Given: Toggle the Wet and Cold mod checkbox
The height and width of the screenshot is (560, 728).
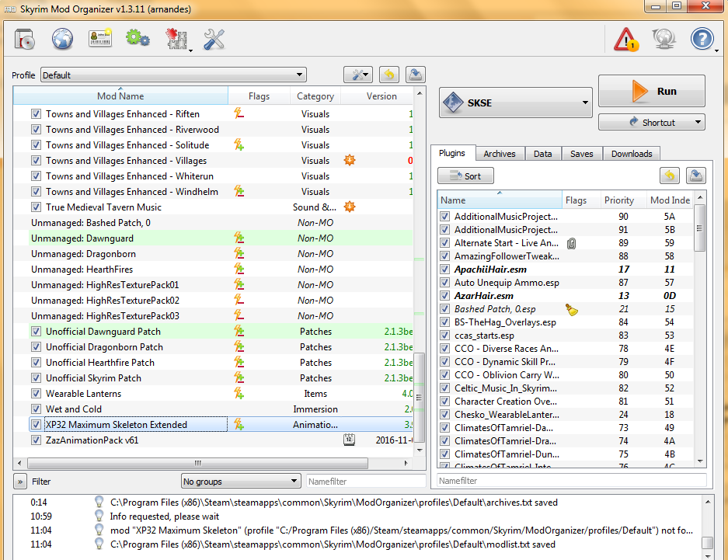Looking at the screenshot, I should (x=36, y=409).
